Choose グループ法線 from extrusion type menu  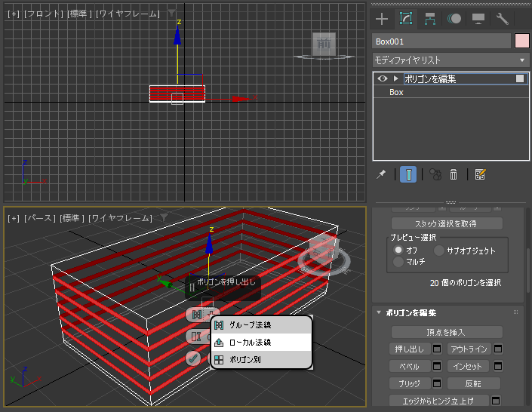pos(261,324)
